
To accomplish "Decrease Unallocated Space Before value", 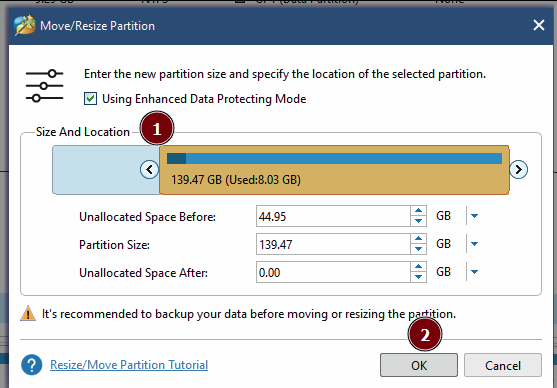I will tap(418, 221).
